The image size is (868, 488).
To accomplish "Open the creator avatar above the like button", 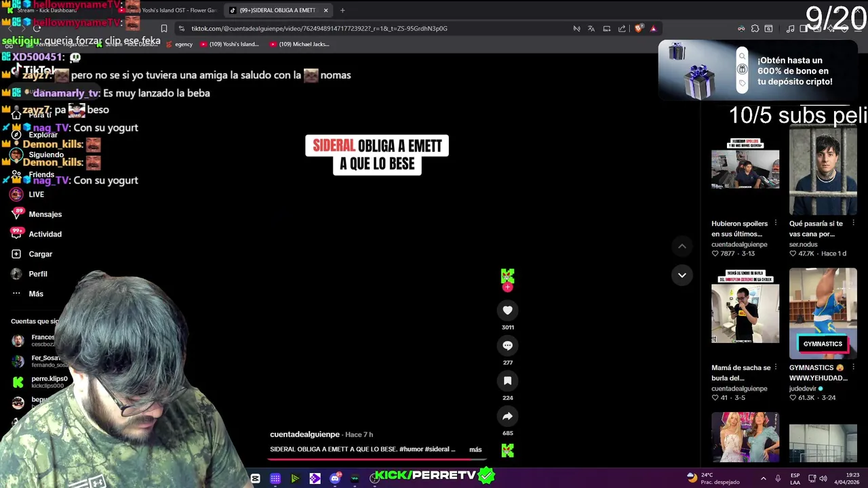I will coord(507,275).
